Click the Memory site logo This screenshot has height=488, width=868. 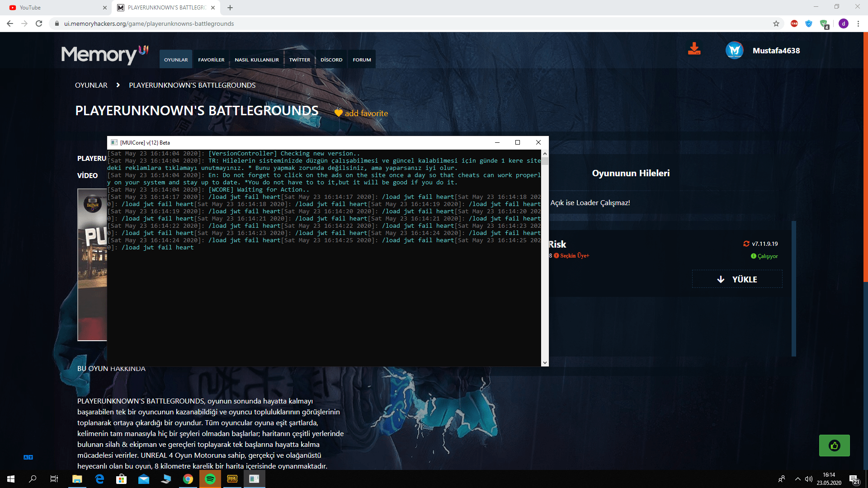(104, 55)
